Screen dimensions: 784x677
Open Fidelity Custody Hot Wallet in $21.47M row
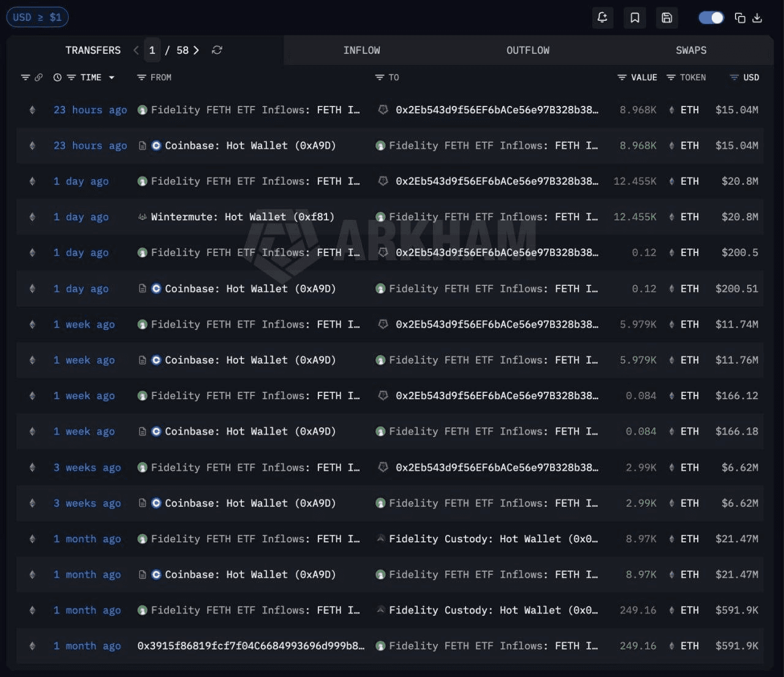tap(493, 539)
